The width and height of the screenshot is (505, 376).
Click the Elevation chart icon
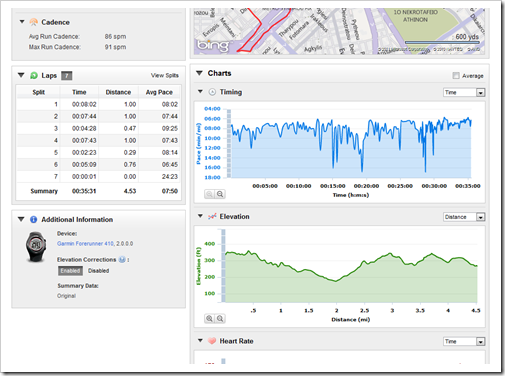(x=212, y=216)
